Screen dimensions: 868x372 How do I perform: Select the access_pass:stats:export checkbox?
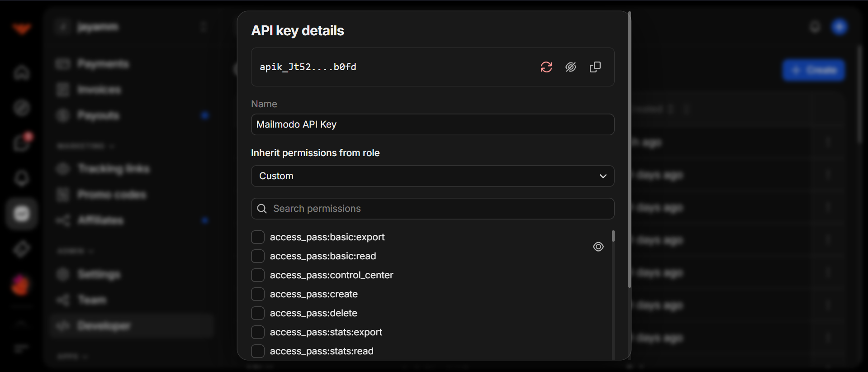[258, 332]
